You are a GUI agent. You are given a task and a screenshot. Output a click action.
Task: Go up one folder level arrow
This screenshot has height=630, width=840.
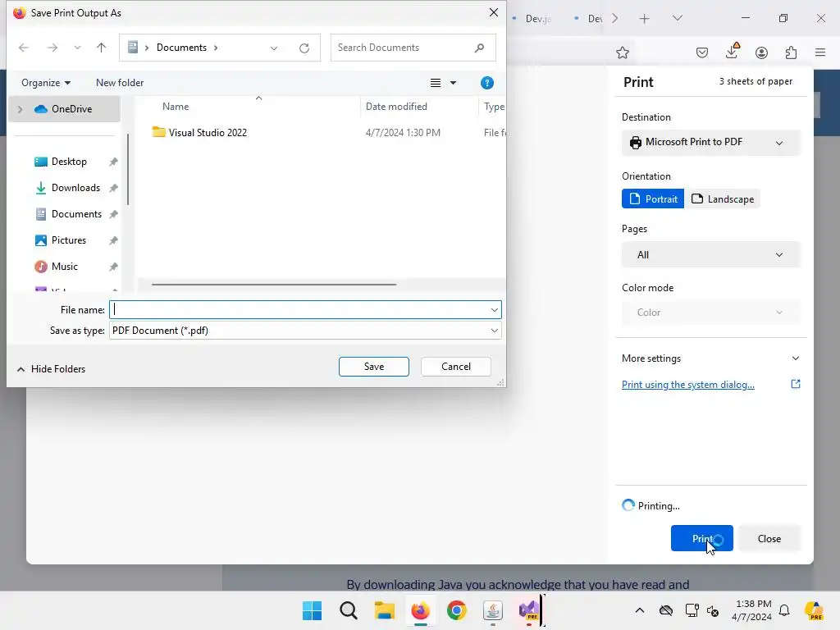coord(101,48)
